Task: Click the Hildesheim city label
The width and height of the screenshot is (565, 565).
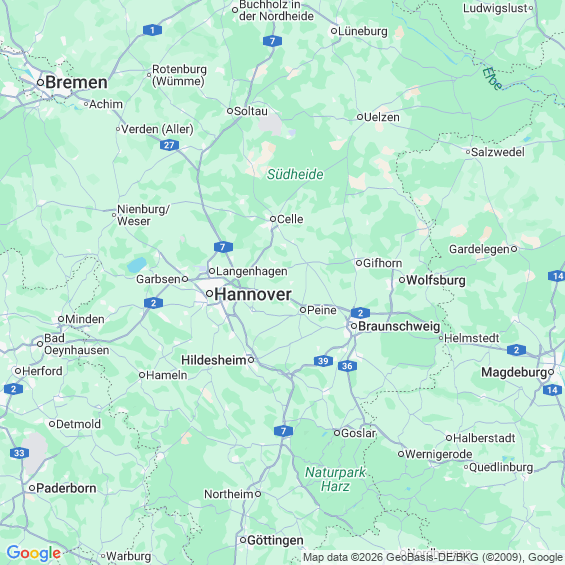Action: pos(214,360)
